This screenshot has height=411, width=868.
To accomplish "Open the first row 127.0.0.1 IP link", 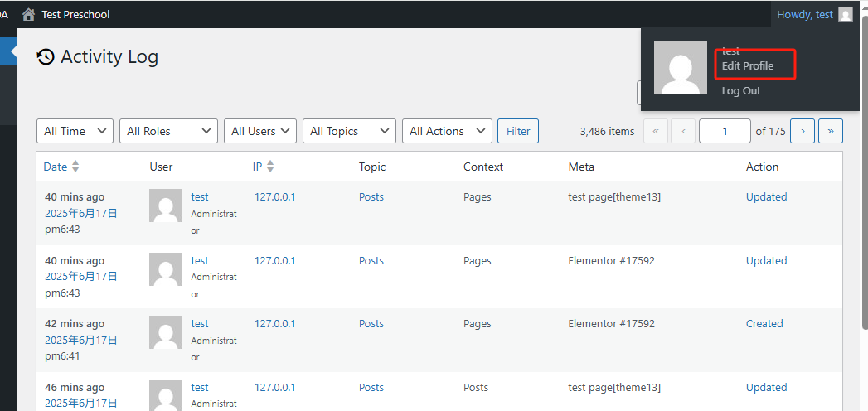I will pos(274,196).
